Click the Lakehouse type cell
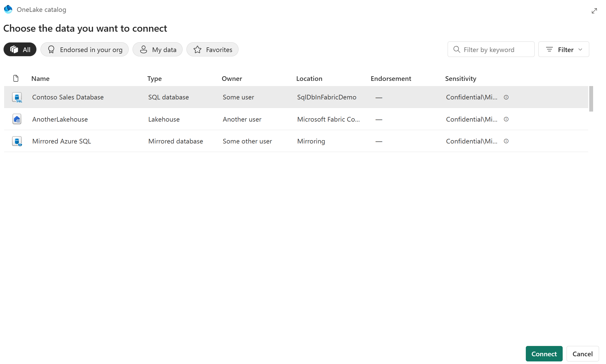This screenshot has width=606, height=364. click(164, 119)
